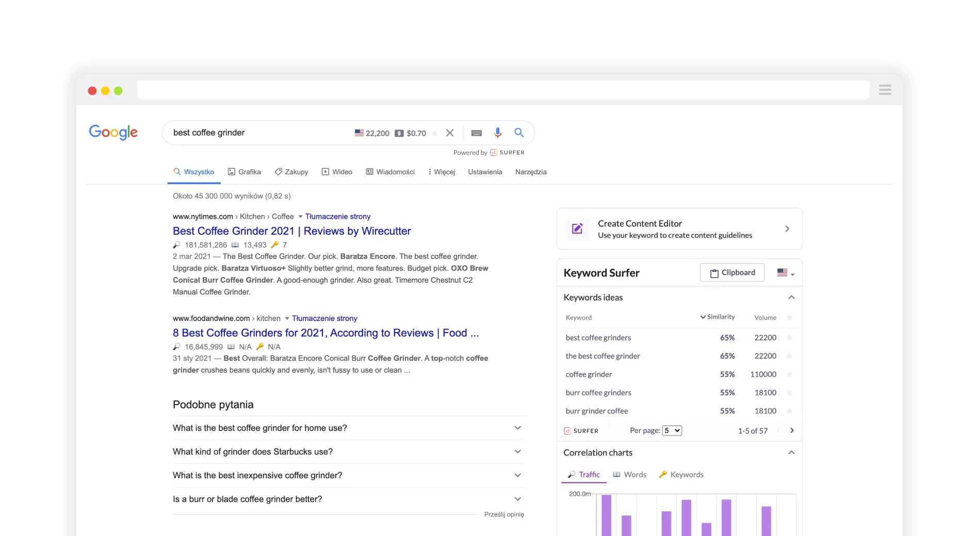980x536 pixels.
Task: Expand 'What kind of grinder does Starbucks use?'
Action: tap(518, 451)
